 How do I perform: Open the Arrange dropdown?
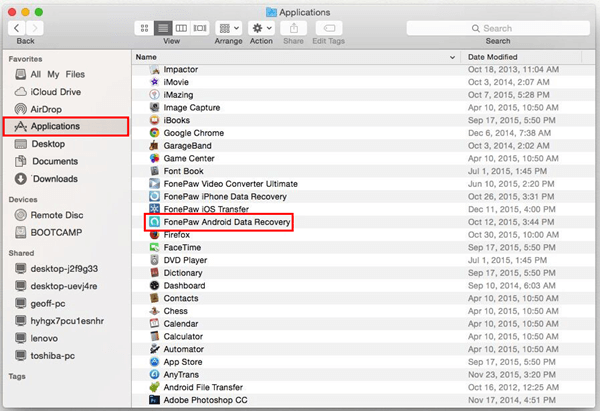click(228, 28)
